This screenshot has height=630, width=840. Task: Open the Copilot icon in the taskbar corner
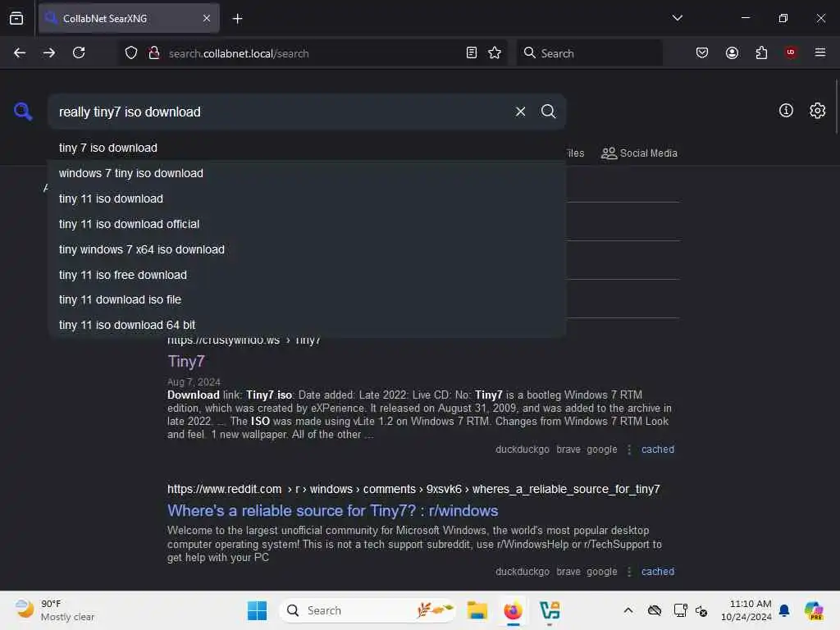click(x=814, y=610)
